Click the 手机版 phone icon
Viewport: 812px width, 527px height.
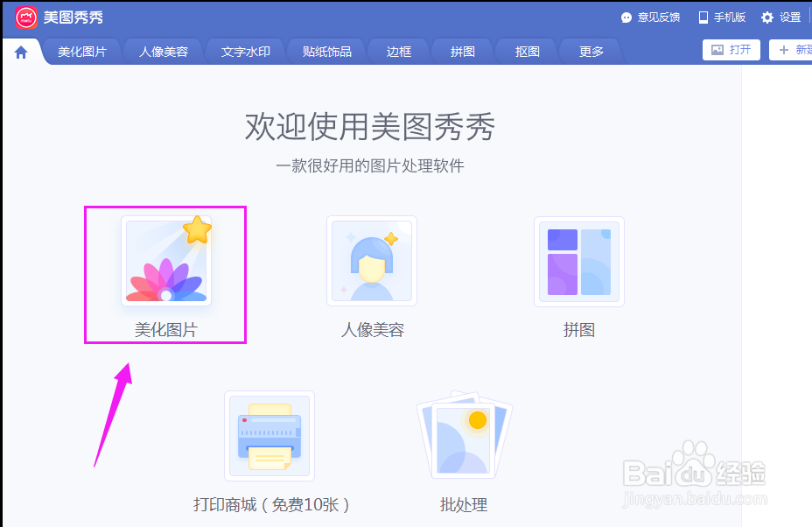coord(703,18)
